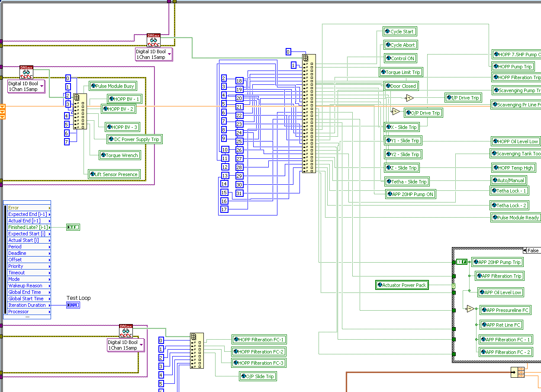
Task: Select the DC Power Supply Trip global variable
Action: click(135, 139)
